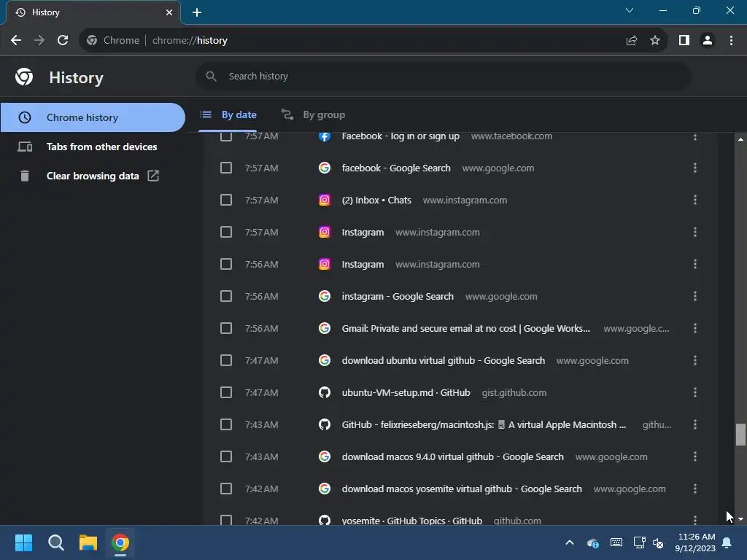Open the notifications bell in taskbar
This screenshot has height=560, width=747.
(727, 542)
